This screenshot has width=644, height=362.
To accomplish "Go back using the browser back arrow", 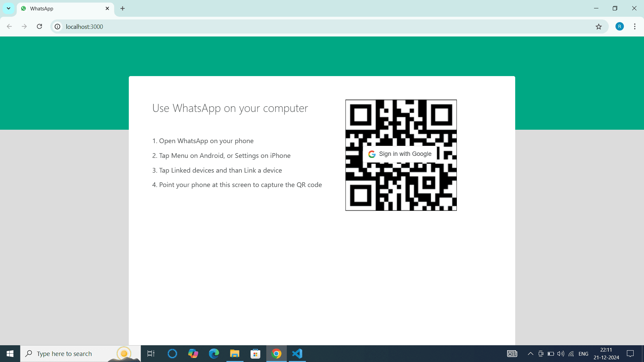I will pos(9,26).
